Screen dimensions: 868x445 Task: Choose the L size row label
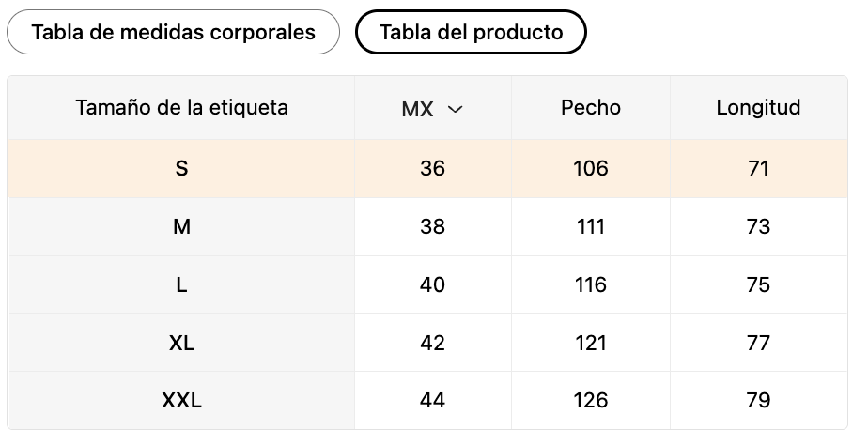tap(181, 285)
